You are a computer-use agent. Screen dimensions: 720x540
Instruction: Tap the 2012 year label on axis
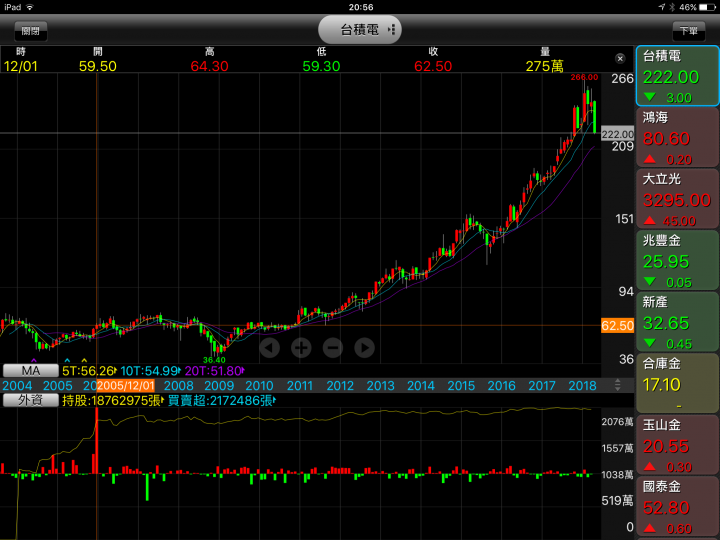coord(340,385)
